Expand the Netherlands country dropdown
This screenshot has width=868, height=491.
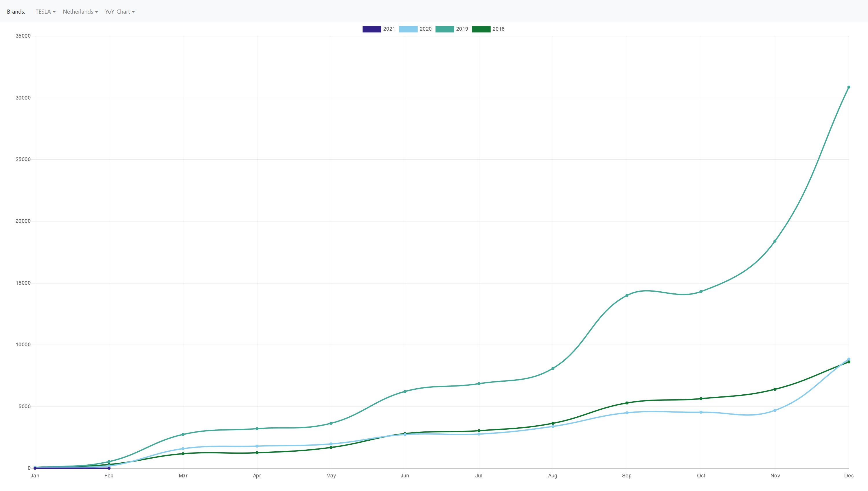click(x=80, y=12)
